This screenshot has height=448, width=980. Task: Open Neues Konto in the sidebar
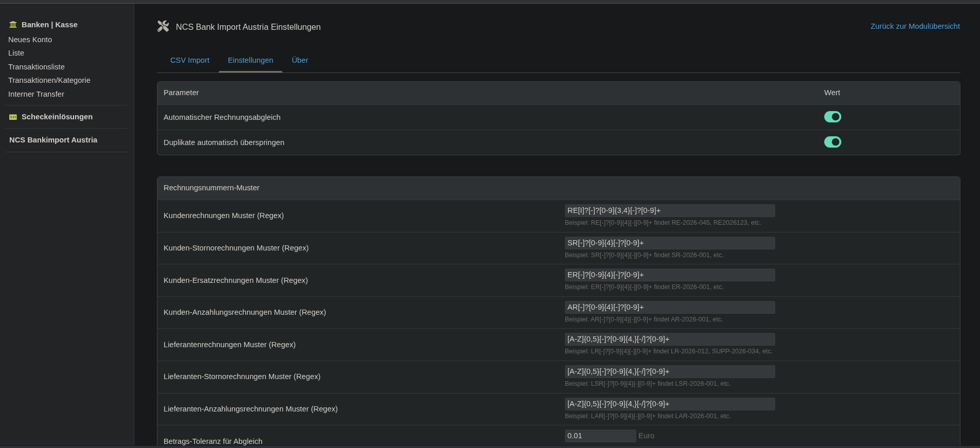(x=30, y=40)
